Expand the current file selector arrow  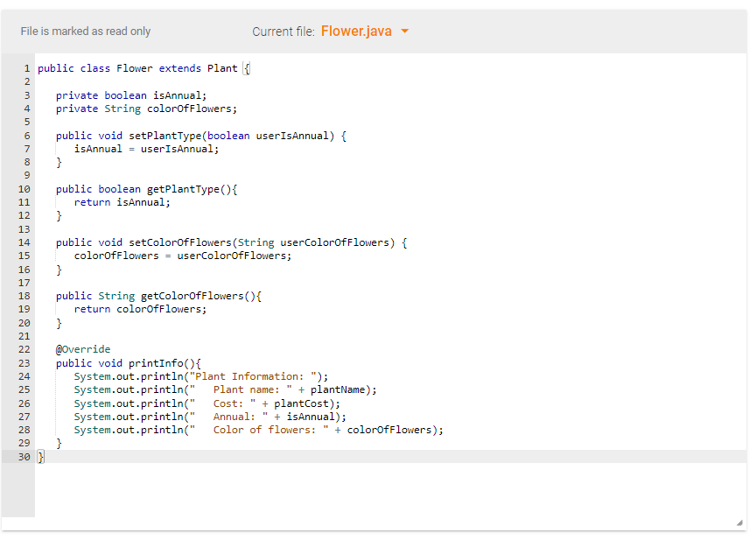tap(404, 30)
